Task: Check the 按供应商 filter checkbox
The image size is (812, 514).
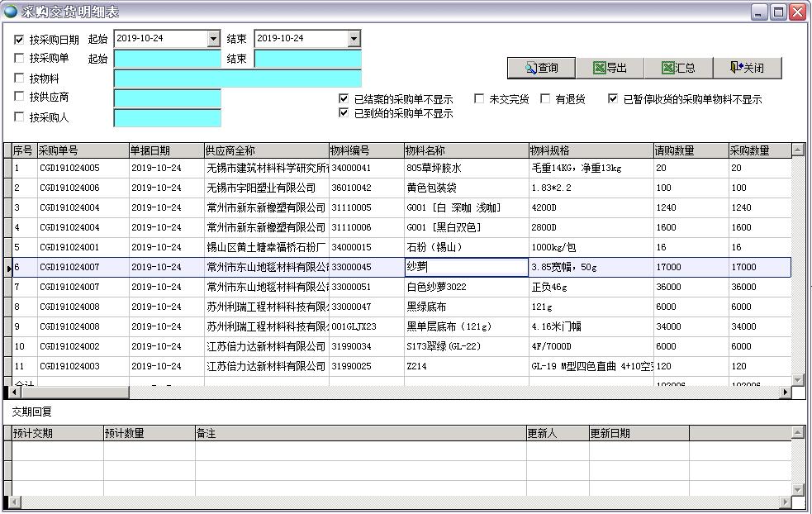Action: point(18,97)
